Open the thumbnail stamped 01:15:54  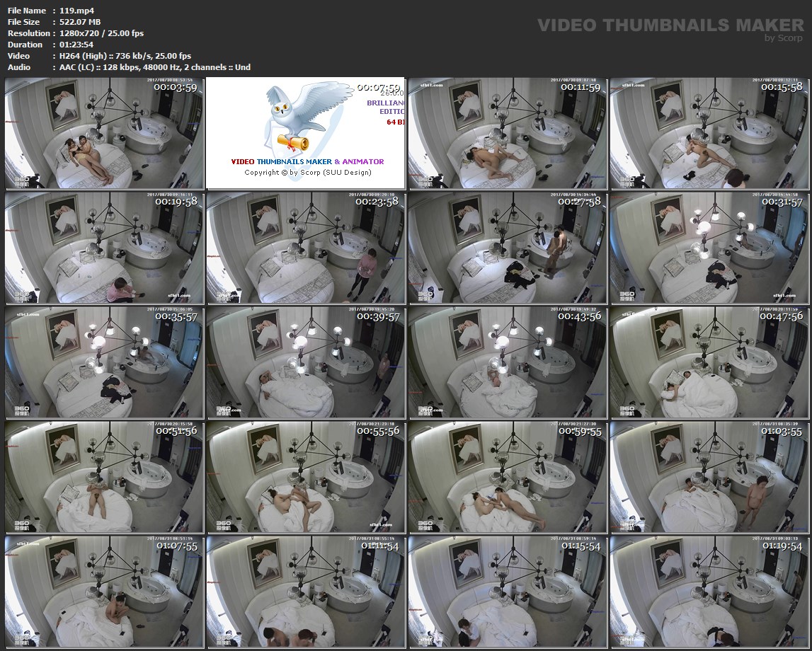click(508, 592)
